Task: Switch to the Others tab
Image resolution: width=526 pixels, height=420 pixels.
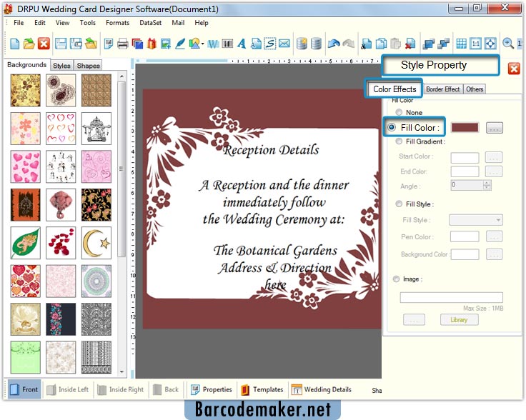Action: 475,89
